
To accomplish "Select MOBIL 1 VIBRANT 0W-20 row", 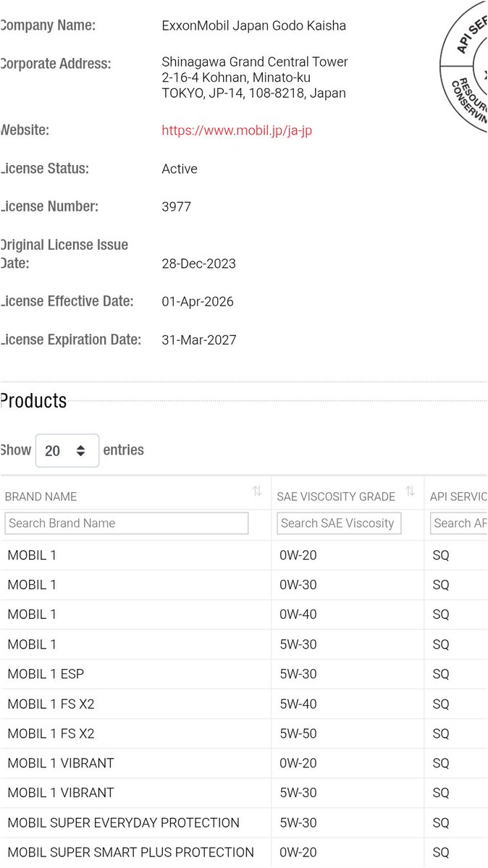I will tap(244, 763).
